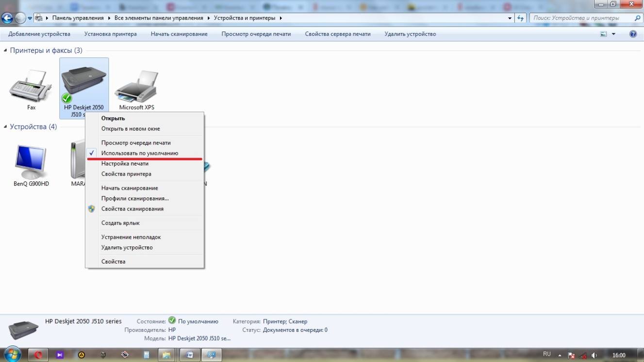Choose 'Просмотр очереди печати' in context menu
The height and width of the screenshot is (362, 644).
pyautogui.click(x=145, y=143)
